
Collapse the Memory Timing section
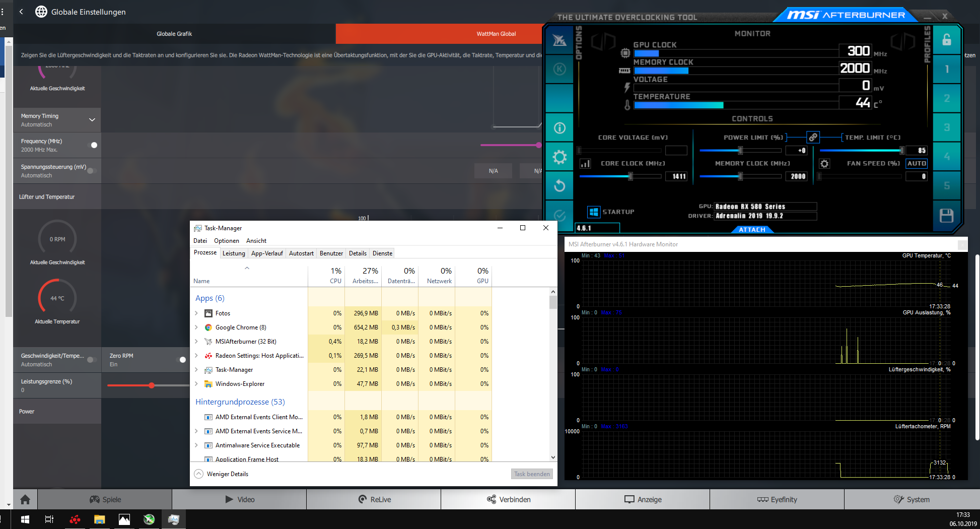(x=92, y=120)
